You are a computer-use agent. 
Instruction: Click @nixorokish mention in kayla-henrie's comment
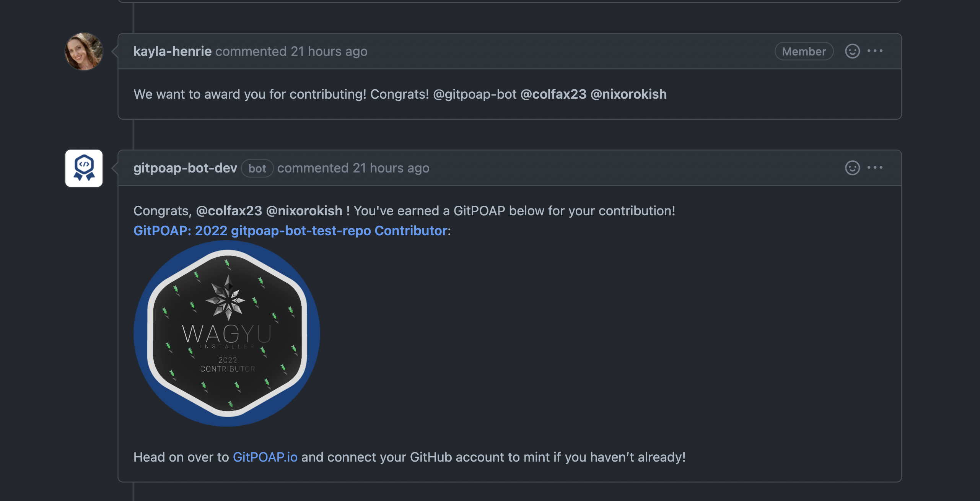coord(628,94)
